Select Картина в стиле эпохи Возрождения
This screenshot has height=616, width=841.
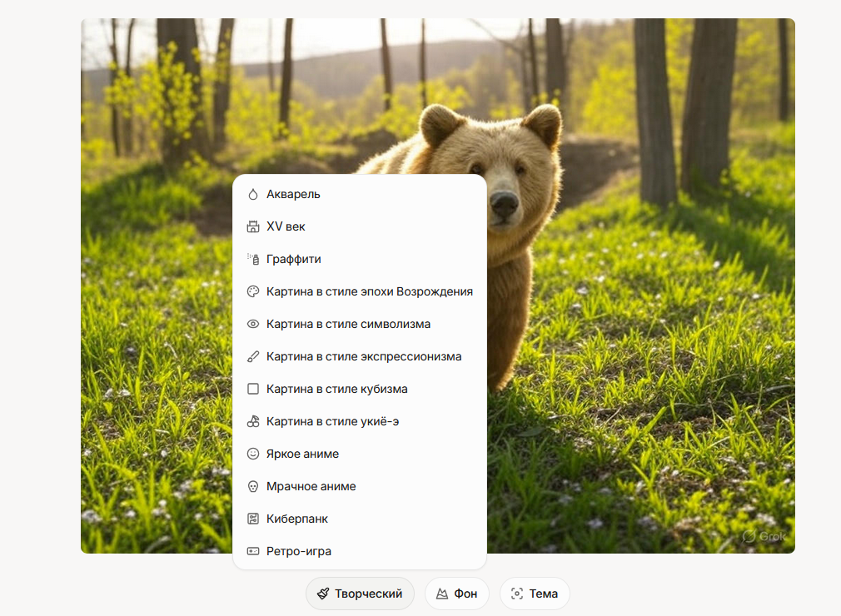[x=360, y=291]
